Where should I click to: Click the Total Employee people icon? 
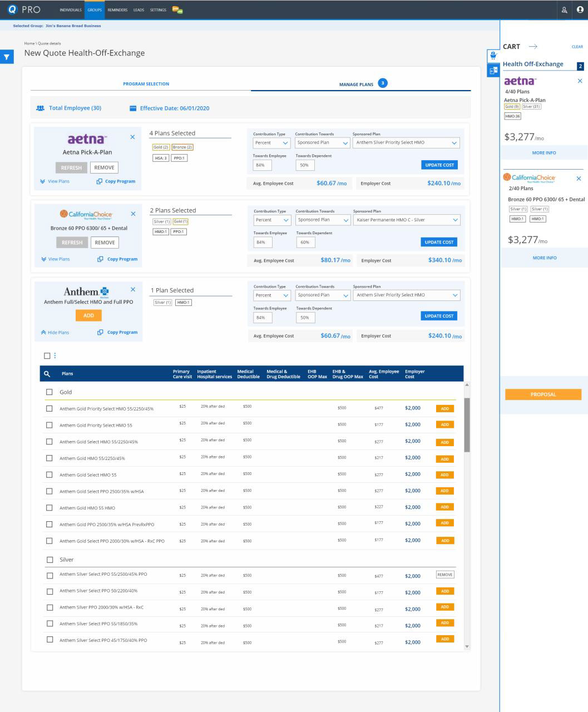coord(40,108)
